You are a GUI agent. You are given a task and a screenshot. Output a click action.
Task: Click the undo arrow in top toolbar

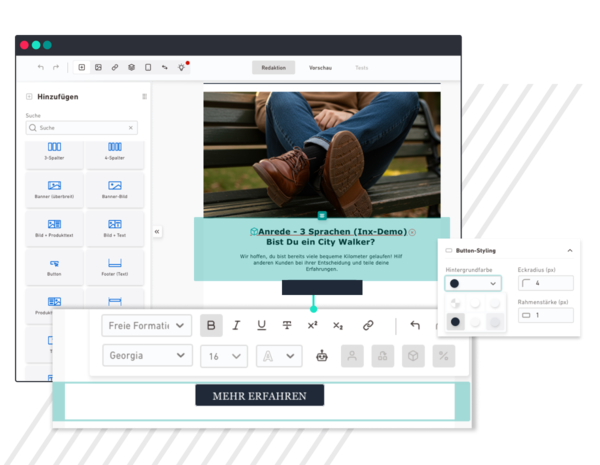click(41, 67)
